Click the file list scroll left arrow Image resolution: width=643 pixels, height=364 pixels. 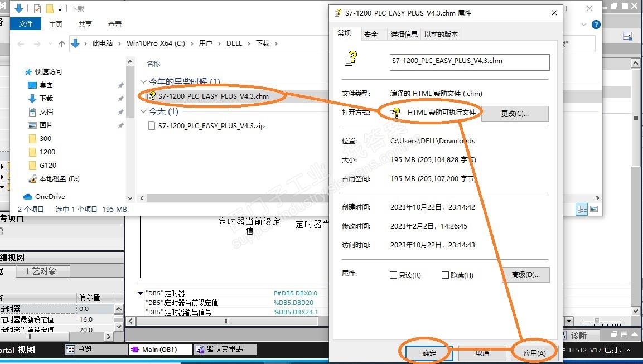pyautogui.click(x=142, y=198)
